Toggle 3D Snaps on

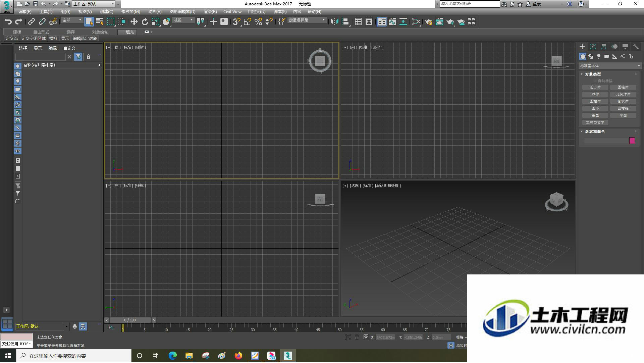click(236, 22)
